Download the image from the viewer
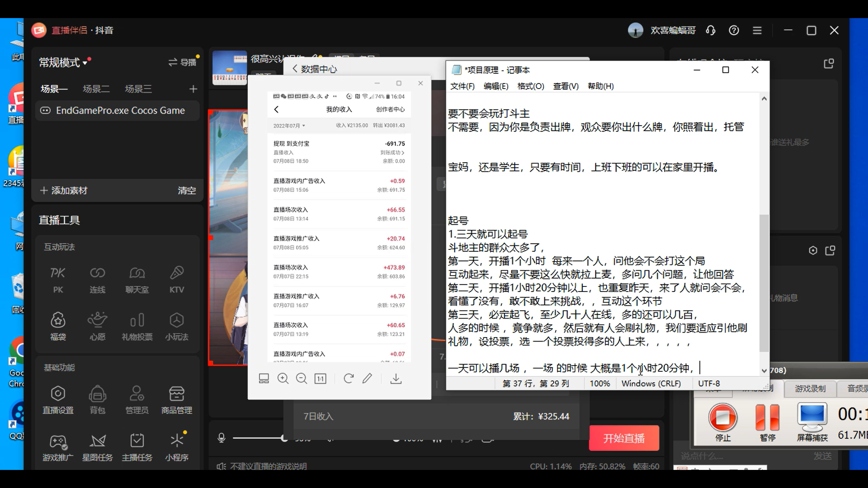The image size is (868, 488). point(396,379)
